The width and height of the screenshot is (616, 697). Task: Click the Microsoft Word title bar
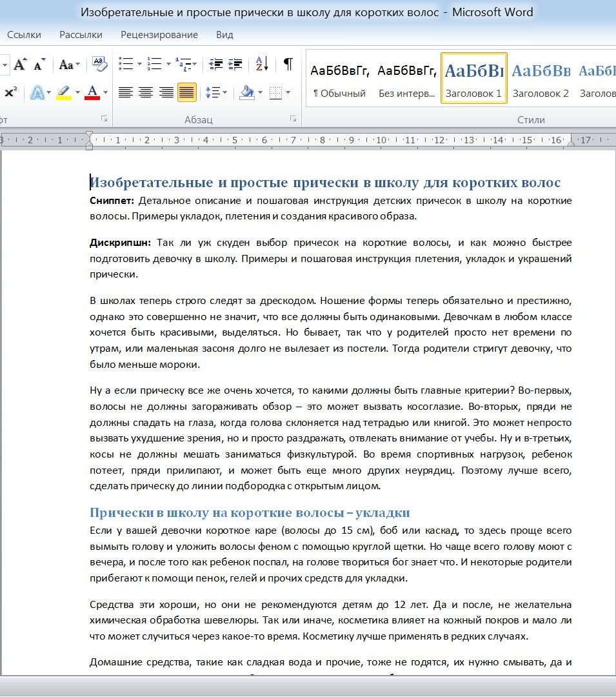pos(307,12)
